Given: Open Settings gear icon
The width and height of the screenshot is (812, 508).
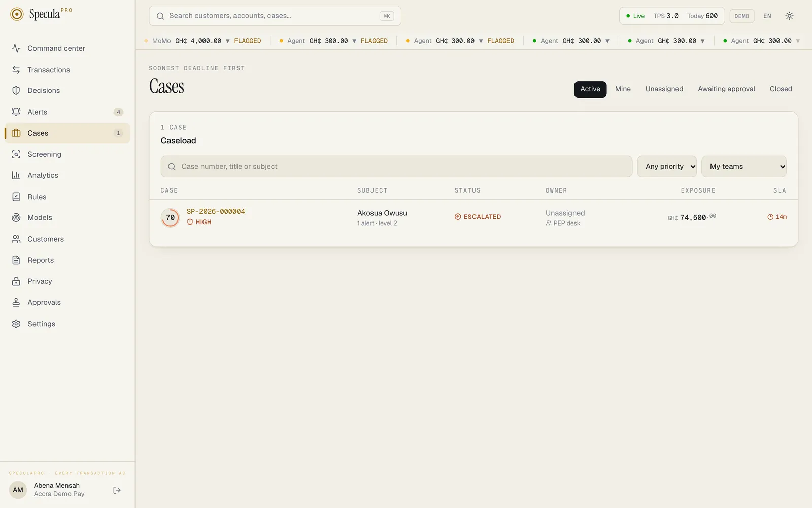Looking at the screenshot, I should [x=16, y=324].
